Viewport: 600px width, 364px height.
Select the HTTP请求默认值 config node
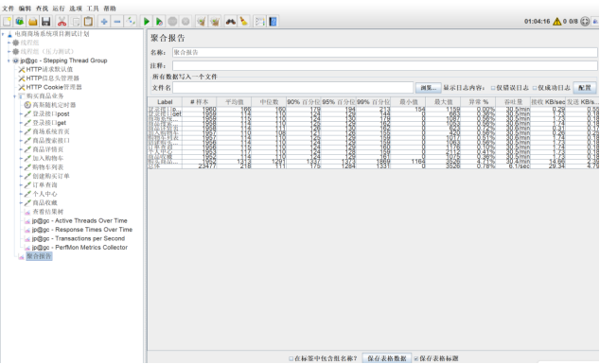coord(49,70)
